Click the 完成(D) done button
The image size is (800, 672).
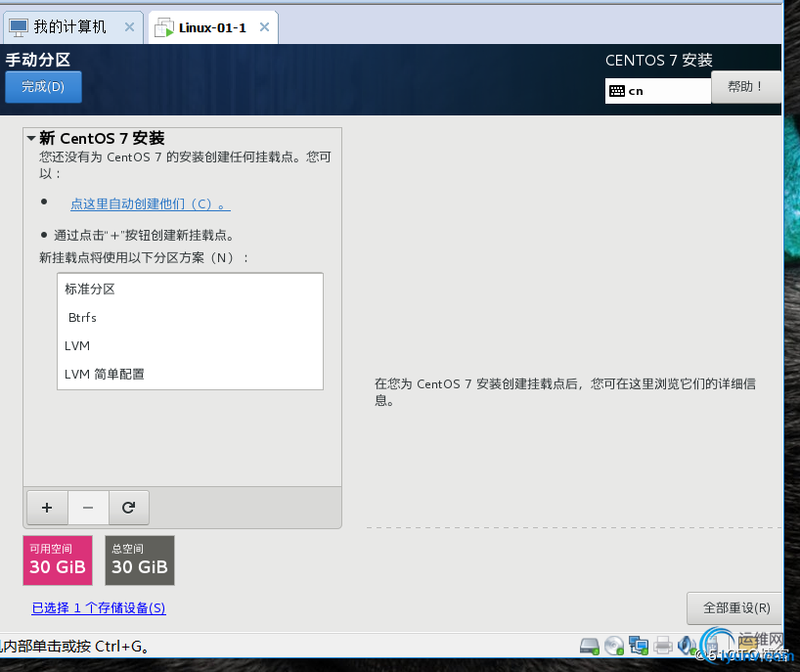tap(43, 87)
